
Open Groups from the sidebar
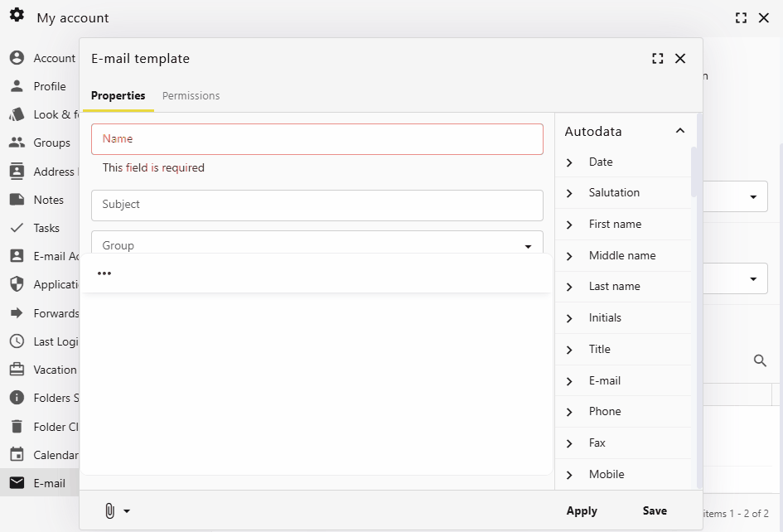[x=17, y=143]
